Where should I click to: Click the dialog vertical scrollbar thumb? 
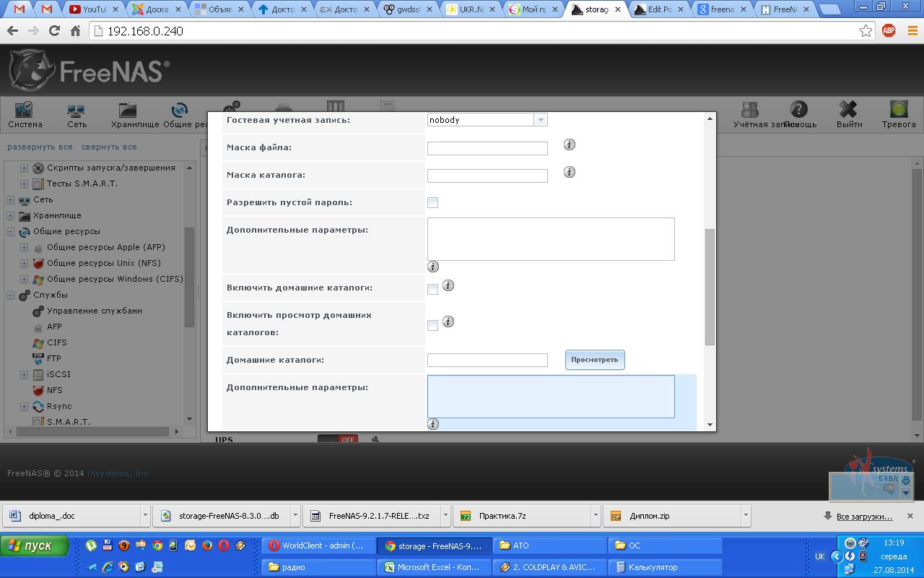710,287
